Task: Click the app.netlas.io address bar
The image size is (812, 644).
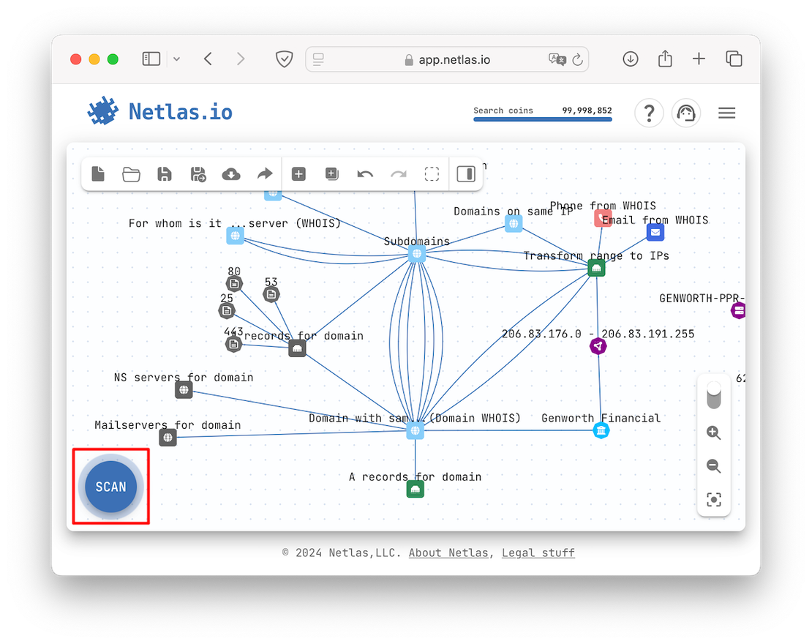Action: point(446,59)
